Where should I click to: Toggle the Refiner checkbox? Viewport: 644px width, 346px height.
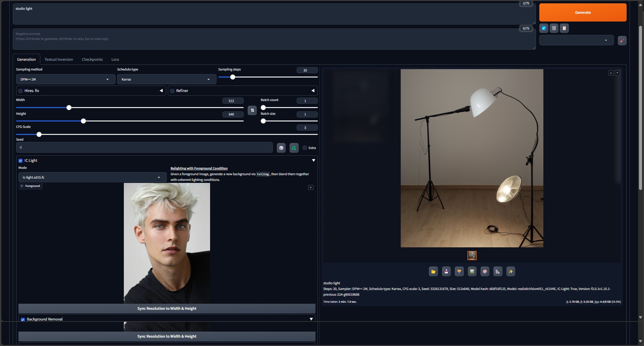pos(172,91)
